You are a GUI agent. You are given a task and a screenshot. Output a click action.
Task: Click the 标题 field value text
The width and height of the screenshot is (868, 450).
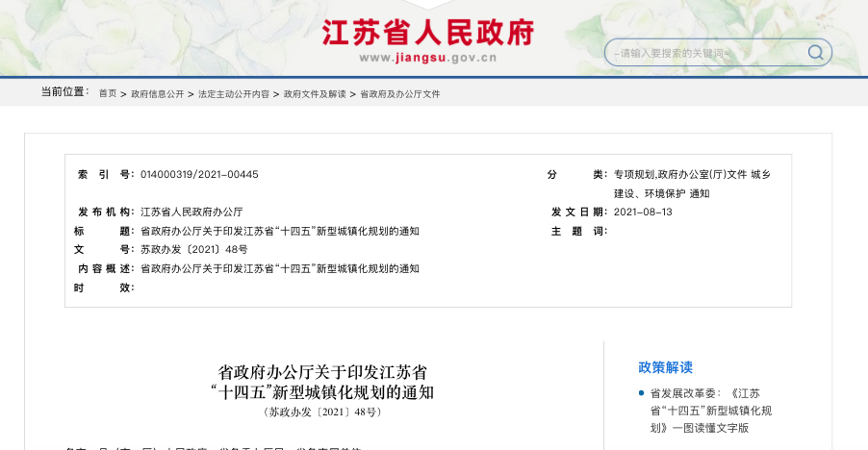pyautogui.click(x=280, y=231)
